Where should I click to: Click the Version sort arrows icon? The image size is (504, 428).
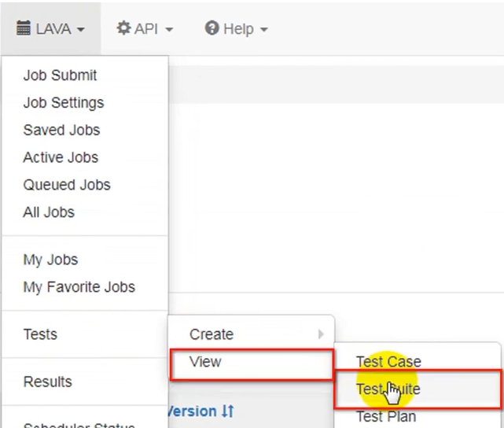pos(228,411)
